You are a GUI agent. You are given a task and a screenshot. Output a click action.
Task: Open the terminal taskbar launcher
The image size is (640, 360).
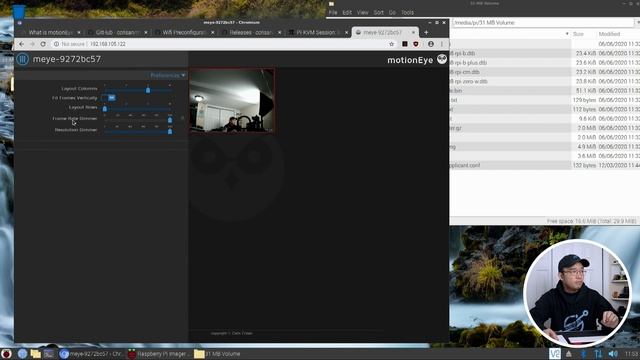(x=49, y=354)
